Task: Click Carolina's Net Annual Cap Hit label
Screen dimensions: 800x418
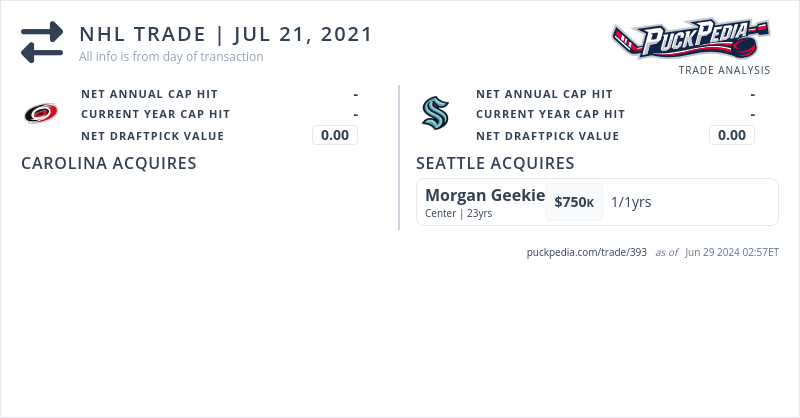Action: click(x=149, y=94)
